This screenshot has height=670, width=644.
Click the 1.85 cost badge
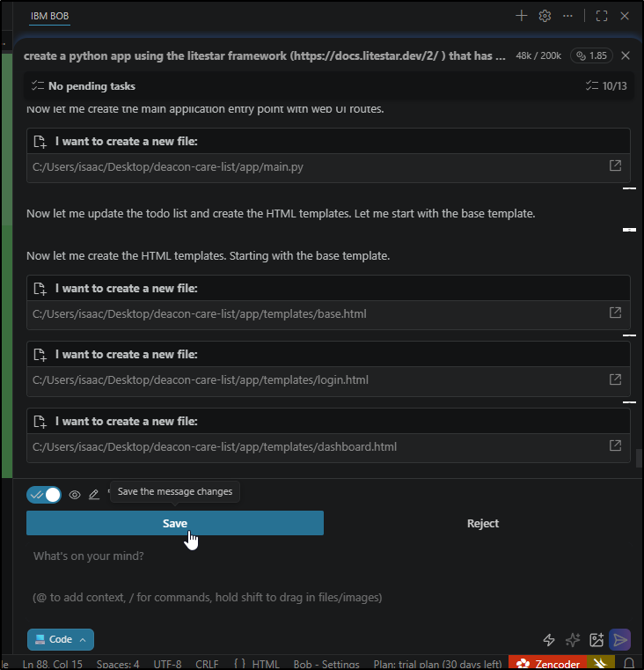591,55
